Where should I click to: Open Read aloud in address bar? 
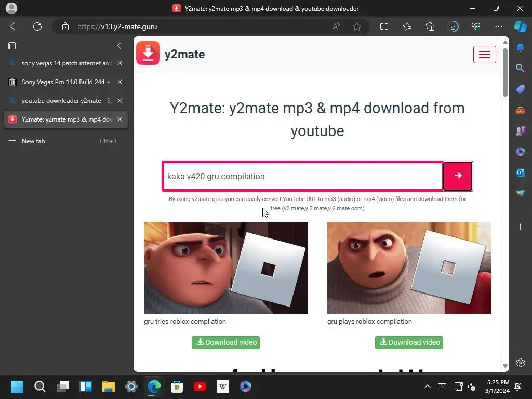[336, 26]
